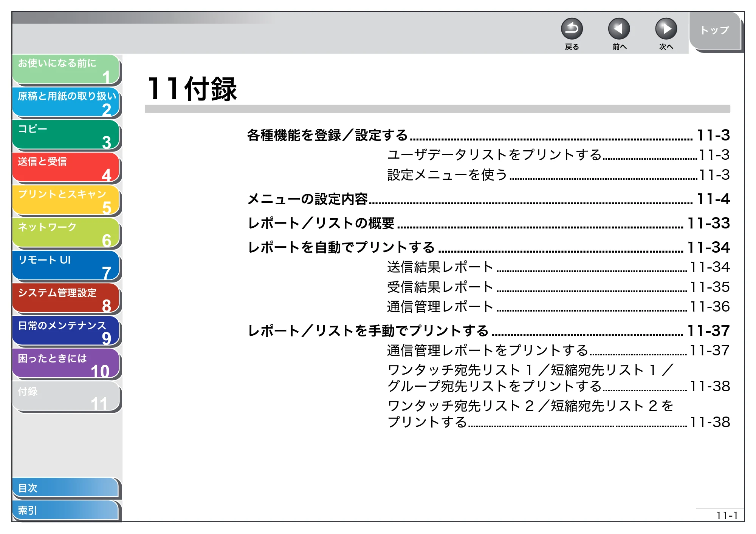Open 送信結果レポート link
Image resolution: width=756 pixels, height=534 pixels.
pyautogui.click(x=558, y=267)
